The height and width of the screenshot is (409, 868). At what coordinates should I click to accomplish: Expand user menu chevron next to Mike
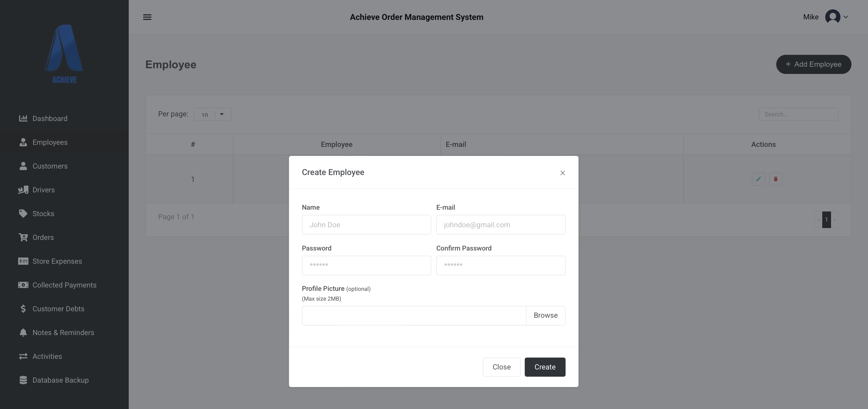click(846, 17)
